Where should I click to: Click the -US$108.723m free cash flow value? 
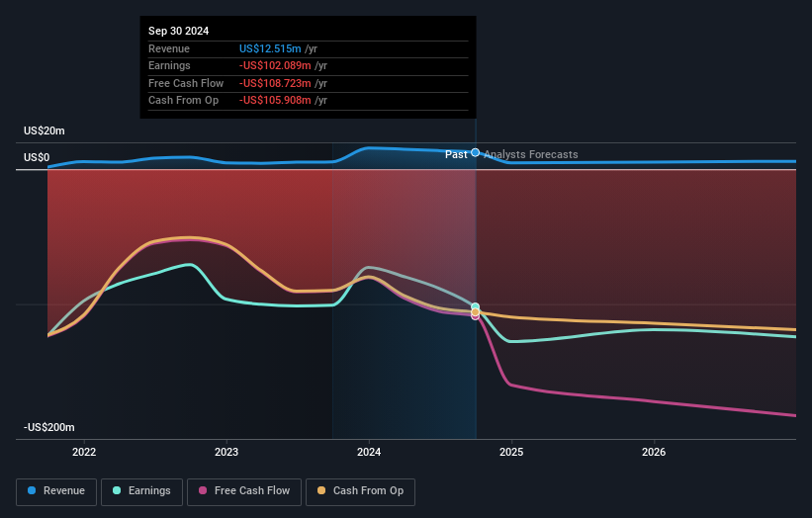point(275,83)
